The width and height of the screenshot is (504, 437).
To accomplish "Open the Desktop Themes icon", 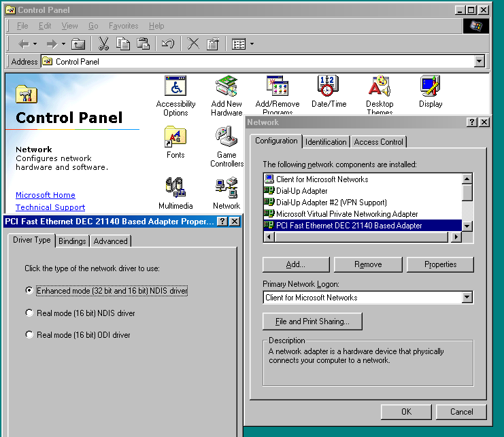I will tap(380, 86).
